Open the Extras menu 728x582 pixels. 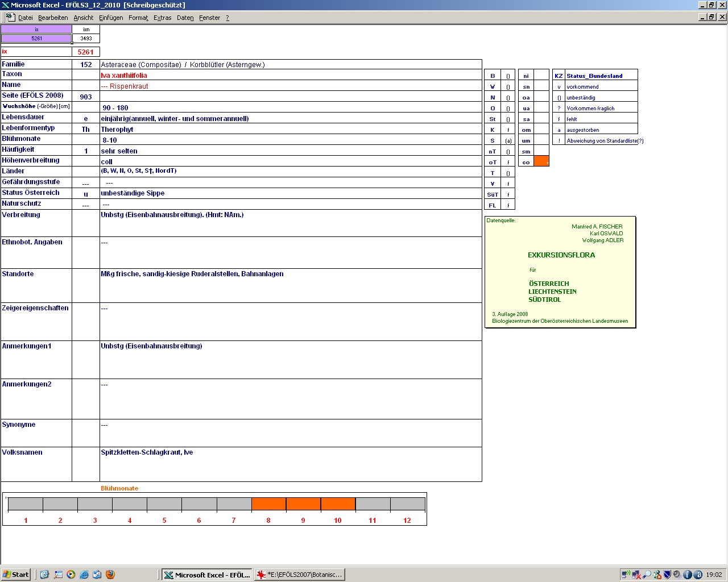pos(163,18)
